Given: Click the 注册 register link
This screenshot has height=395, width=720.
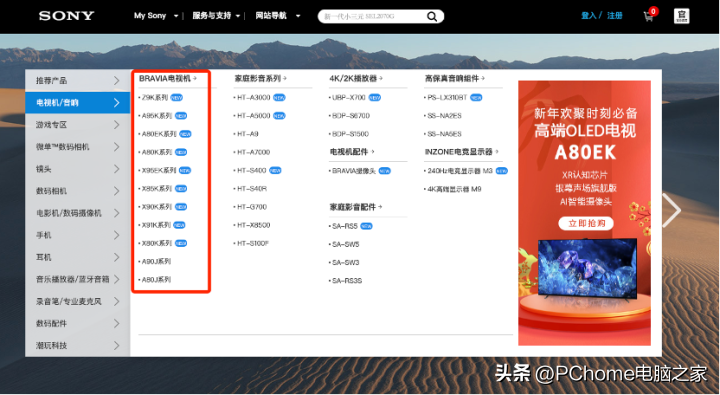Looking at the screenshot, I should pyautogui.click(x=614, y=16).
